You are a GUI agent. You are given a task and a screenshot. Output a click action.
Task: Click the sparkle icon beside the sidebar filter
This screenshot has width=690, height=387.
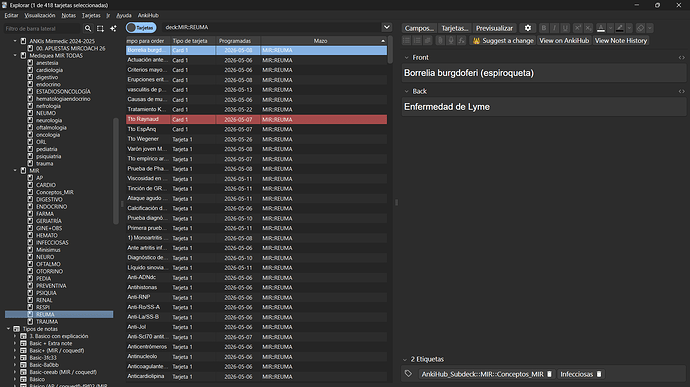coord(113,28)
